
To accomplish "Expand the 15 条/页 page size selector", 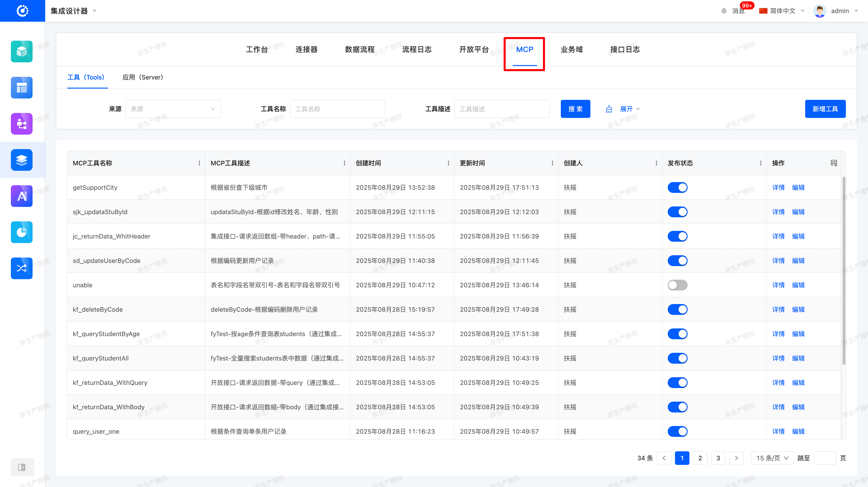I will 772,458.
